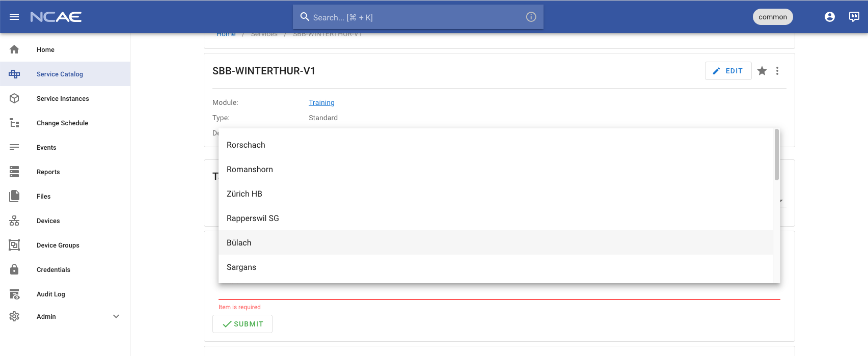The width and height of the screenshot is (868, 356).
Task: Click the Service Instances cube icon
Action: pyautogui.click(x=14, y=98)
